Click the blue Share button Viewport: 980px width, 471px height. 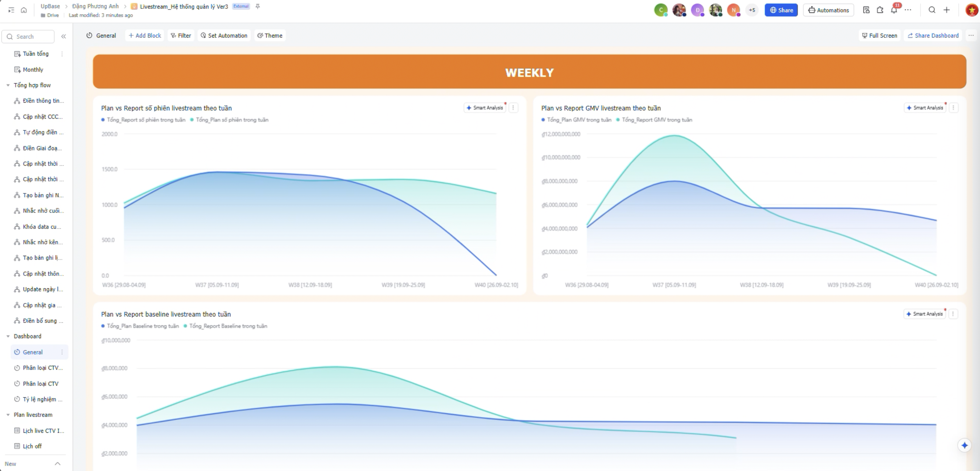tap(781, 10)
